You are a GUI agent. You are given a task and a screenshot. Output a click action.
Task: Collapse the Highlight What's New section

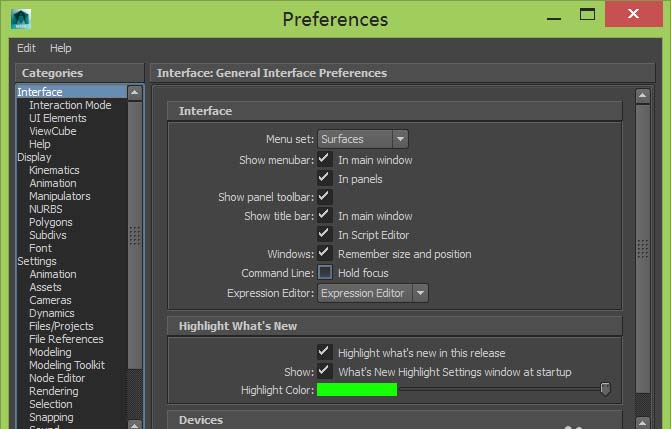tap(394, 326)
